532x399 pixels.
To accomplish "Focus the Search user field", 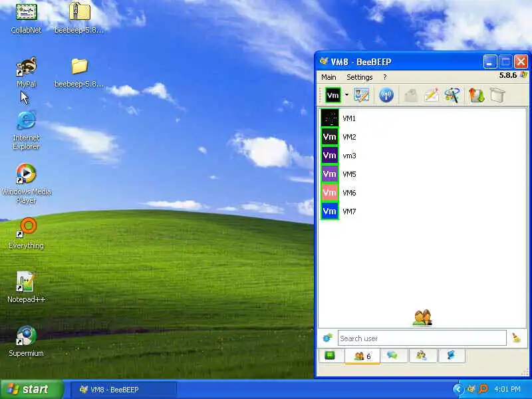I will click(x=422, y=338).
